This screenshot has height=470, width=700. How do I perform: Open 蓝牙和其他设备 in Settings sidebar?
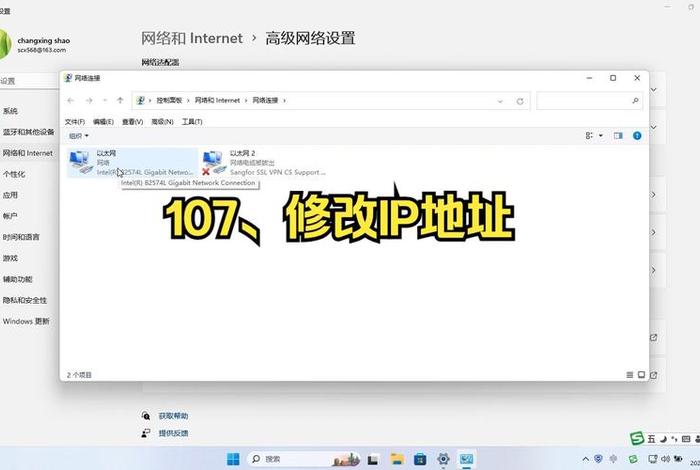click(x=28, y=132)
